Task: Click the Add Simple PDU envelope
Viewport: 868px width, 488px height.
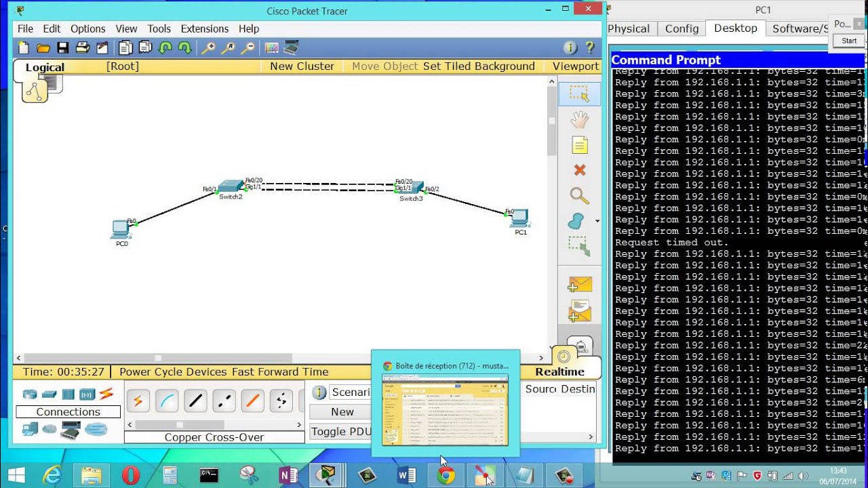Action: 580,285
